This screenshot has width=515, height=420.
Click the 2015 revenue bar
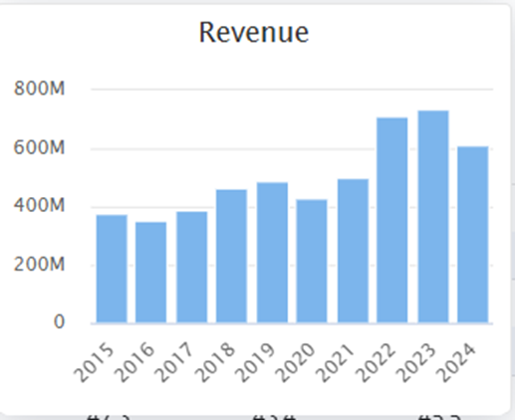click(112, 269)
